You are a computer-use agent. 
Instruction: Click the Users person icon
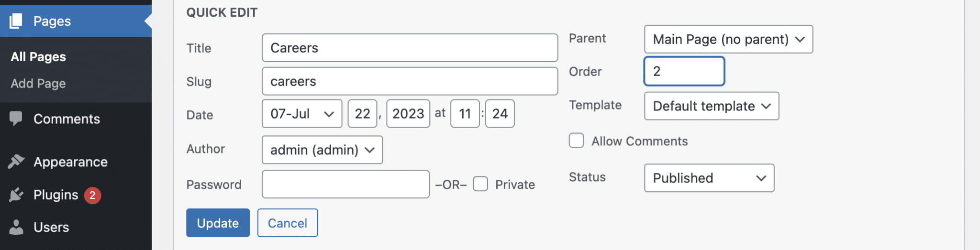click(16, 227)
